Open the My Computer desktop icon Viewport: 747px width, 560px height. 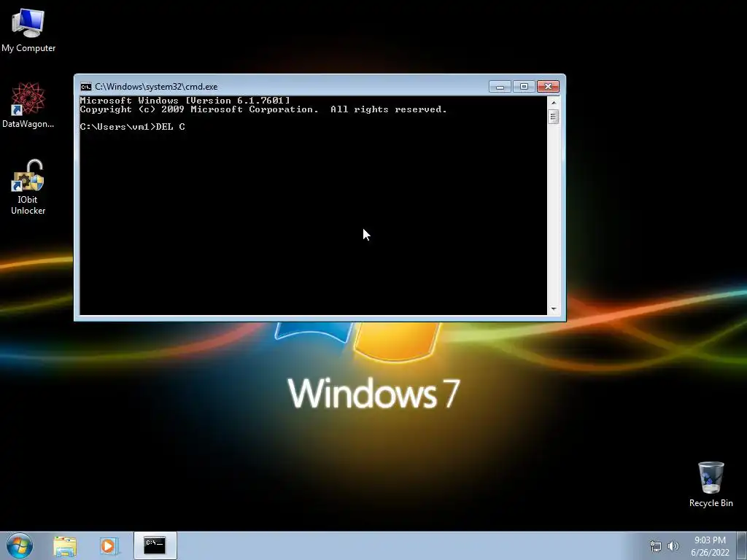pos(28,31)
